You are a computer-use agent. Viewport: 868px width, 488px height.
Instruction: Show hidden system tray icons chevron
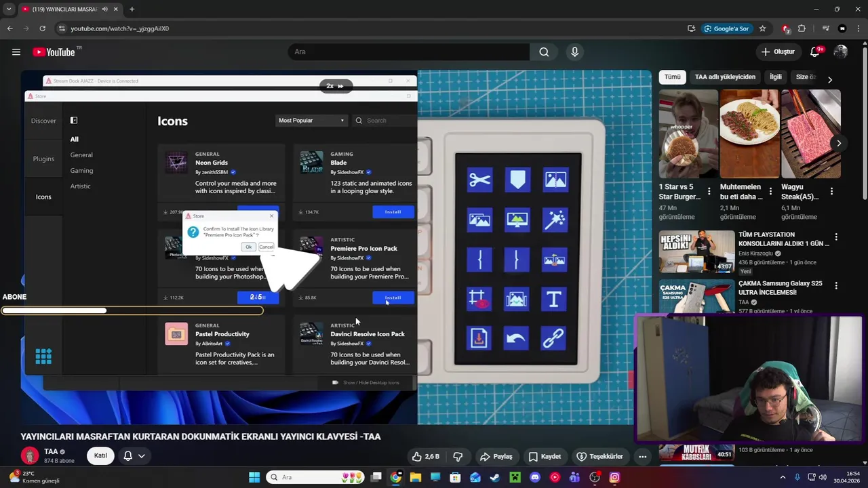[x=783, y=477]
